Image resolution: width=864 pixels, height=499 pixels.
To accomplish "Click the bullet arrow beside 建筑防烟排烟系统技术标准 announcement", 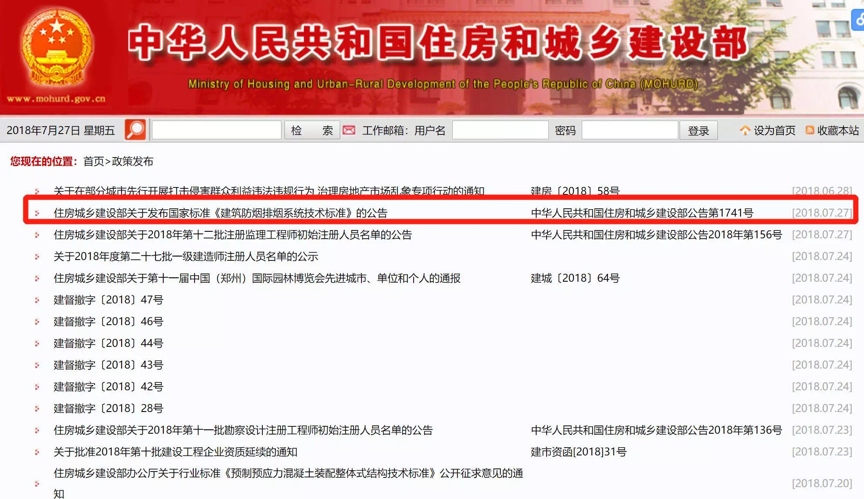I will pos(37,213).
